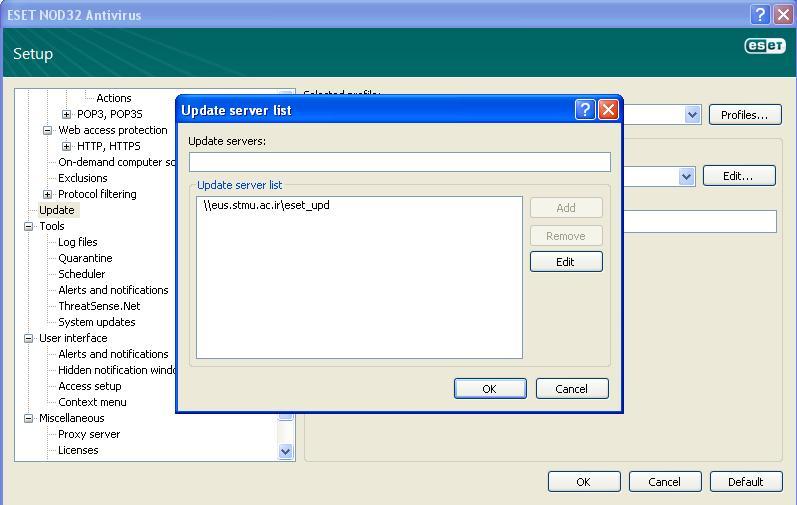Expand the HTTP, HTTPS tree node
Screen dimensions: 797x505
67,146
